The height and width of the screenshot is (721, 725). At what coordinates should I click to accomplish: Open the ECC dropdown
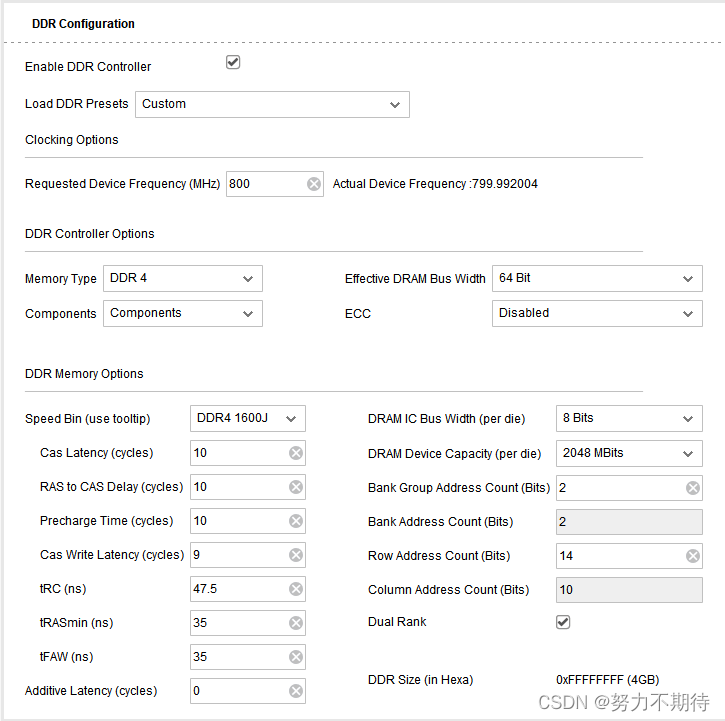pos(597,314)
